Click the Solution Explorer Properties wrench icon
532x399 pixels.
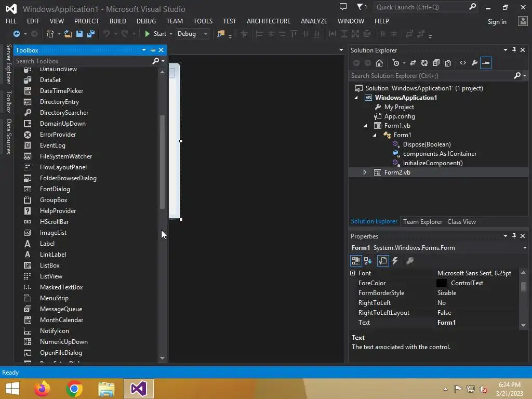(474, 63)
